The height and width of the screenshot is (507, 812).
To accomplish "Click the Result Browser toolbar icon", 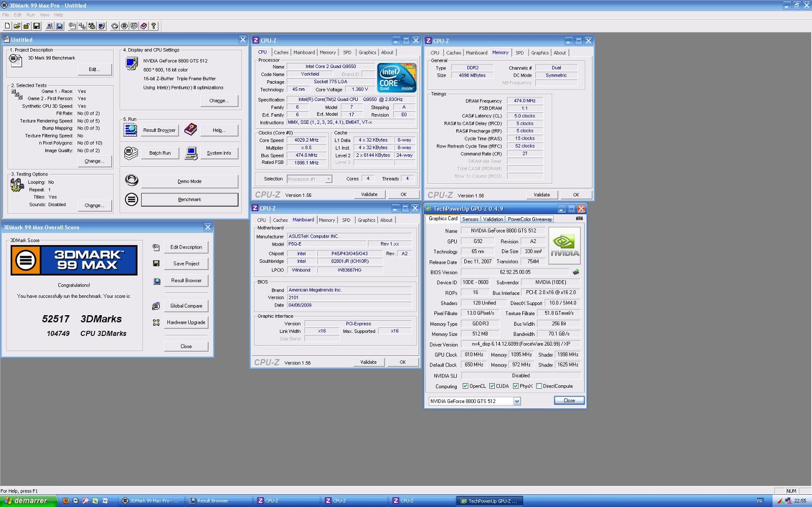I will point(59,26).
